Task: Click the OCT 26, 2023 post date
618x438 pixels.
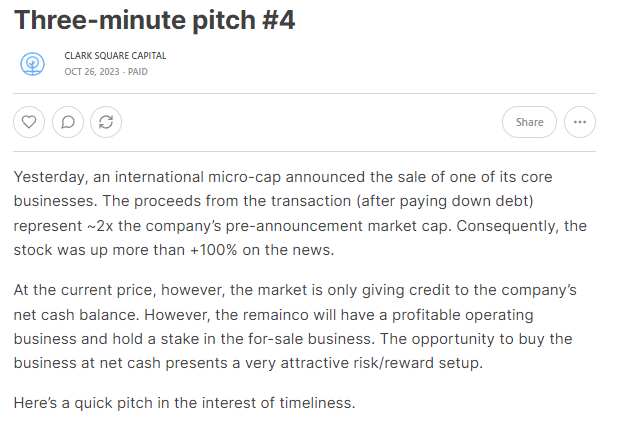Action: (92, 72)
